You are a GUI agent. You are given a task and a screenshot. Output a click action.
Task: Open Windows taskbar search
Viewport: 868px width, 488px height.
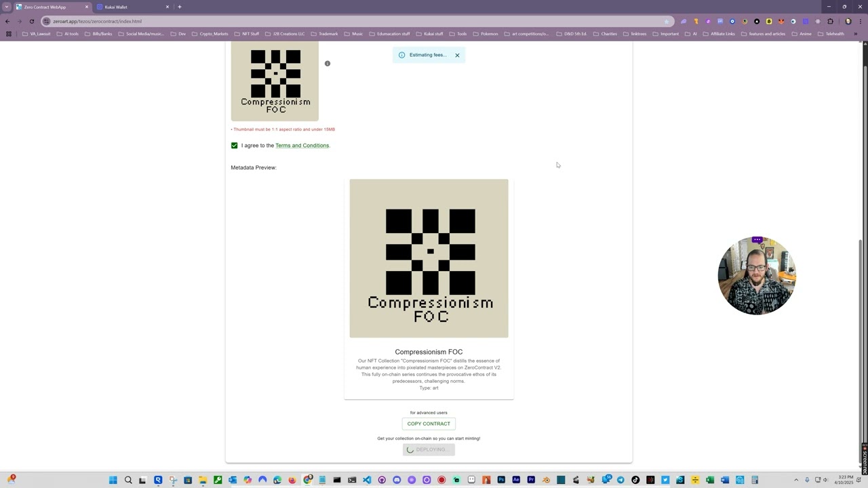[128, 480]
